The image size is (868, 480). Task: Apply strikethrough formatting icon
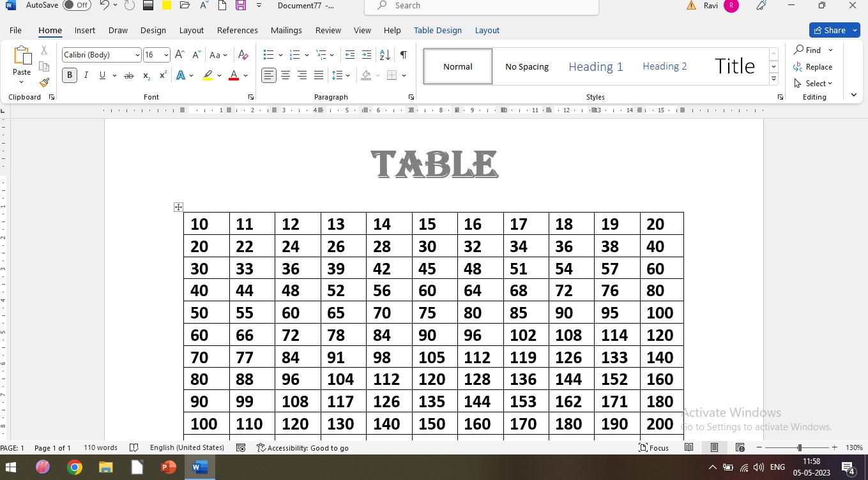pos(128,75)
